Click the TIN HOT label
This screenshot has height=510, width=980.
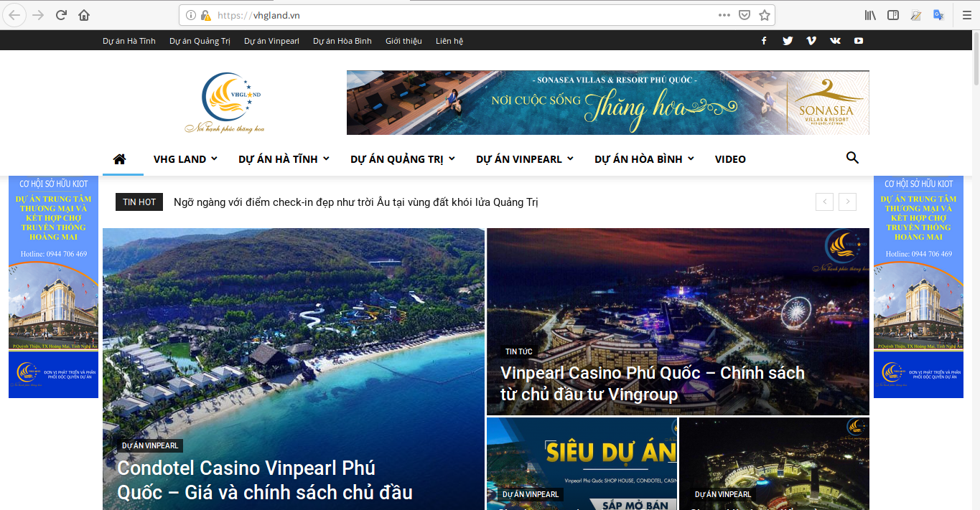(139, 202)
